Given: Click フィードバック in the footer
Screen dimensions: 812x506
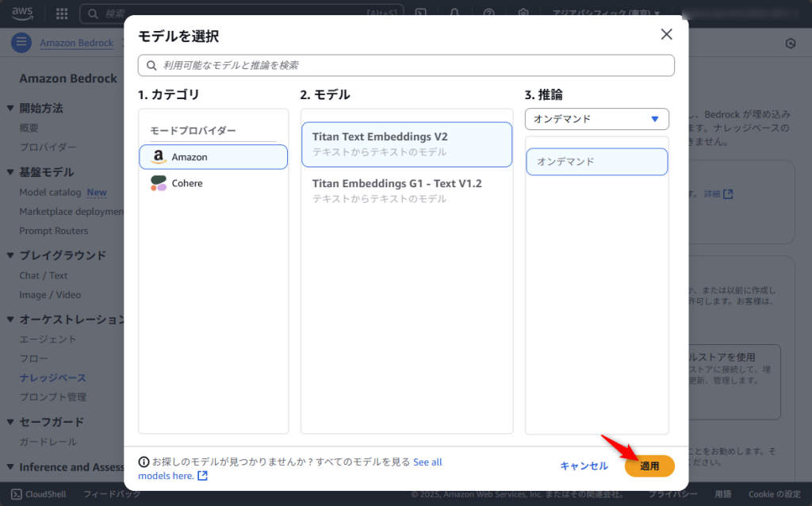Looking at the screenshot, I should tap(112, 494).
